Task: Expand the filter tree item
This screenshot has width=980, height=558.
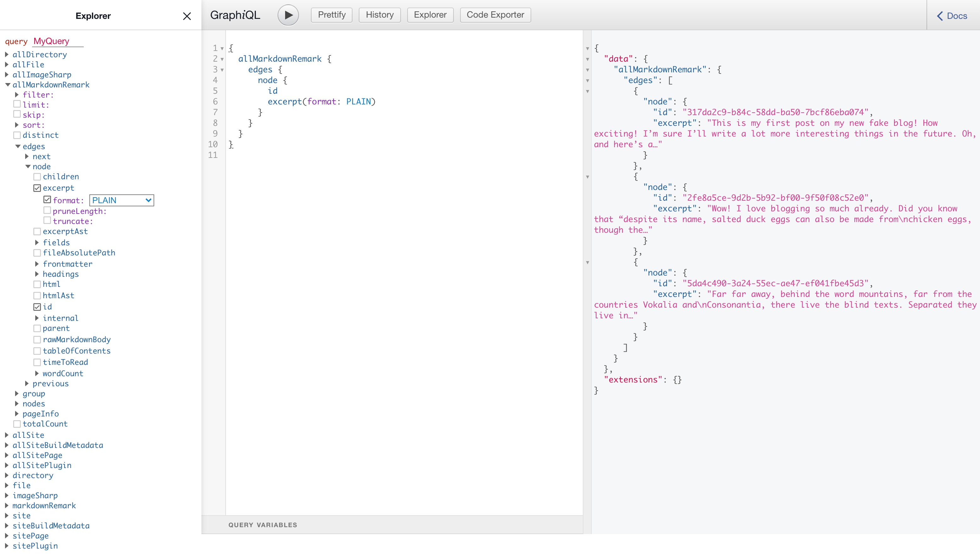Action: [17, 94]
